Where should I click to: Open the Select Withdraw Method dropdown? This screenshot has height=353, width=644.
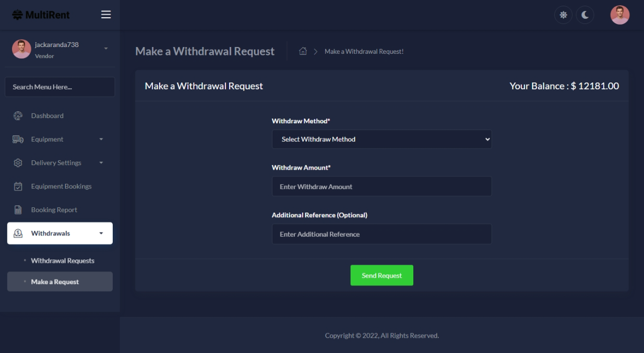pyautogui.click(x=381, y=139)
